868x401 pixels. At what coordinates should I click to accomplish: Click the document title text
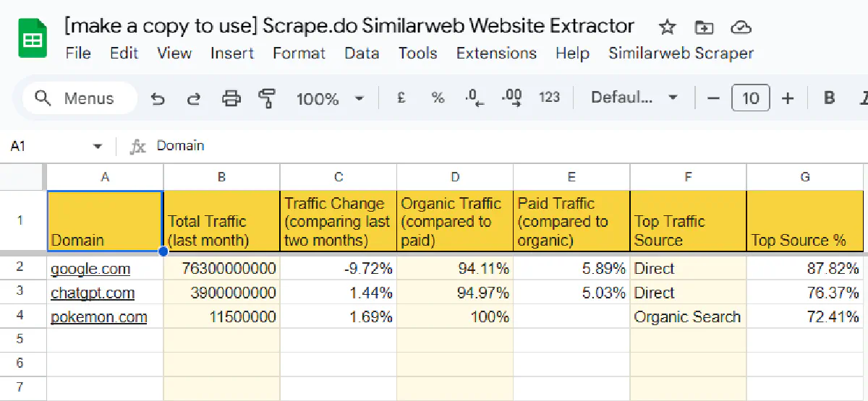(x=349, y=27)
